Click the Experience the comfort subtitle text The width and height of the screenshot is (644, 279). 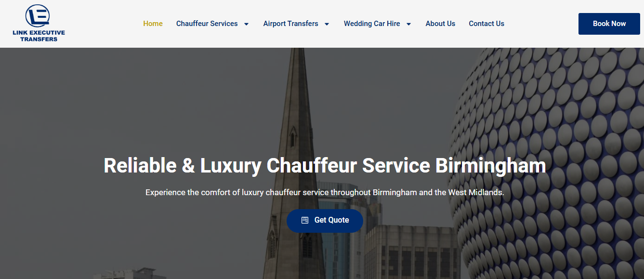[325, 192]
